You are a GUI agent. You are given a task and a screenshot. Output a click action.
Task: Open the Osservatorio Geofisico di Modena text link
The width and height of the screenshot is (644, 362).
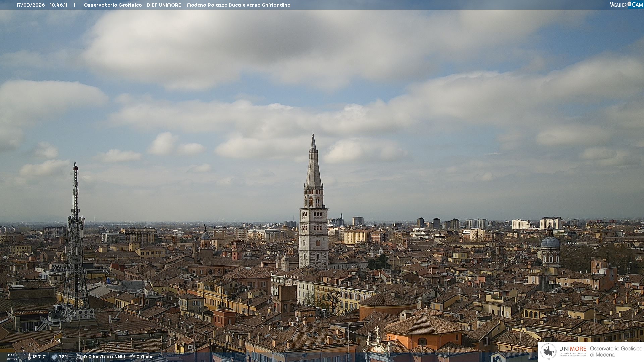[616, 352]
